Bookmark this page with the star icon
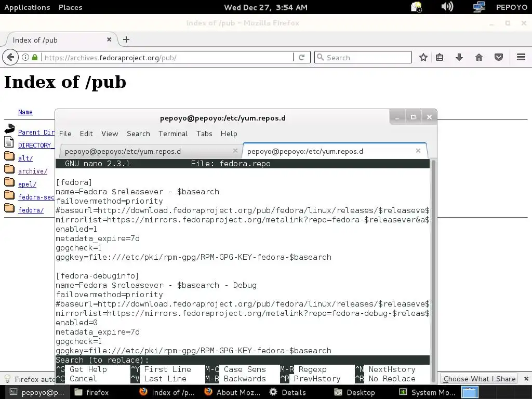 point(423,57)
